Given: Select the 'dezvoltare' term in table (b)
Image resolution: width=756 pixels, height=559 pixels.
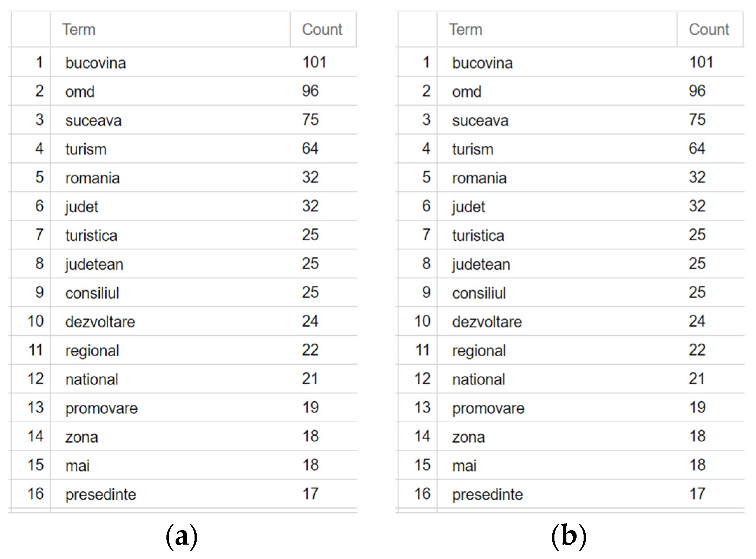Looking at the screenshot, I should tap(487, 322).
